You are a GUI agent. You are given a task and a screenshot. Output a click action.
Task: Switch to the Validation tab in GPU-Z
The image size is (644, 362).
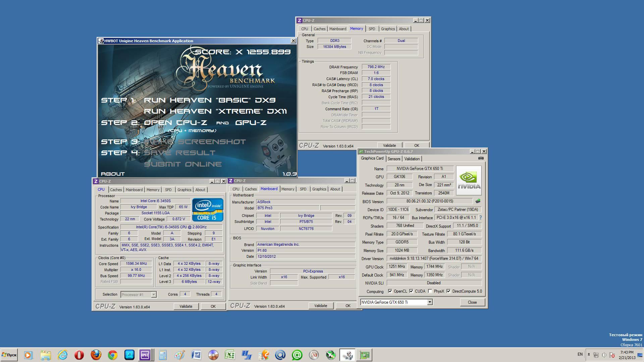click(x=412, y=159)
